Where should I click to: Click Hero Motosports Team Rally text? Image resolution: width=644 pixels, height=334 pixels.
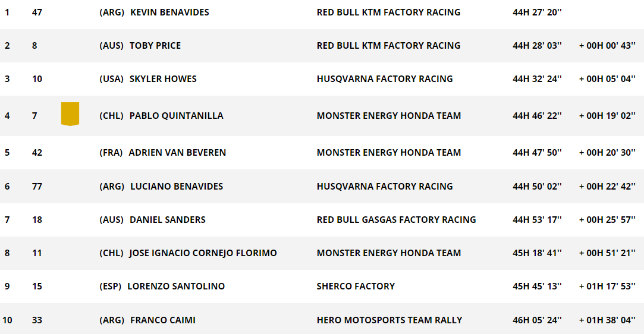pyautogui.click(x=389, y=320)
